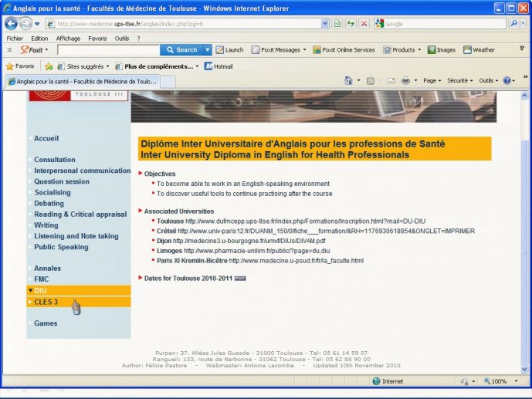
Task: Expand the address bar history dropdown
Action: click(325, 24)
